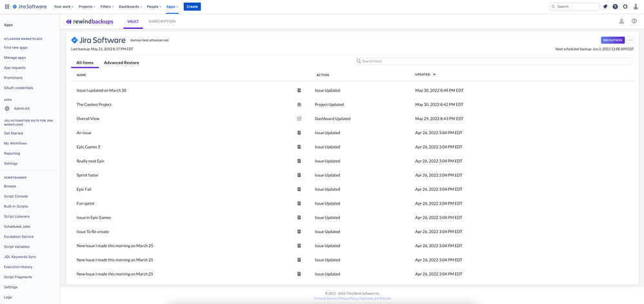Select the Advanced Restore tab
This screenshot has width=644, height=304.
[x=121, y=63]
